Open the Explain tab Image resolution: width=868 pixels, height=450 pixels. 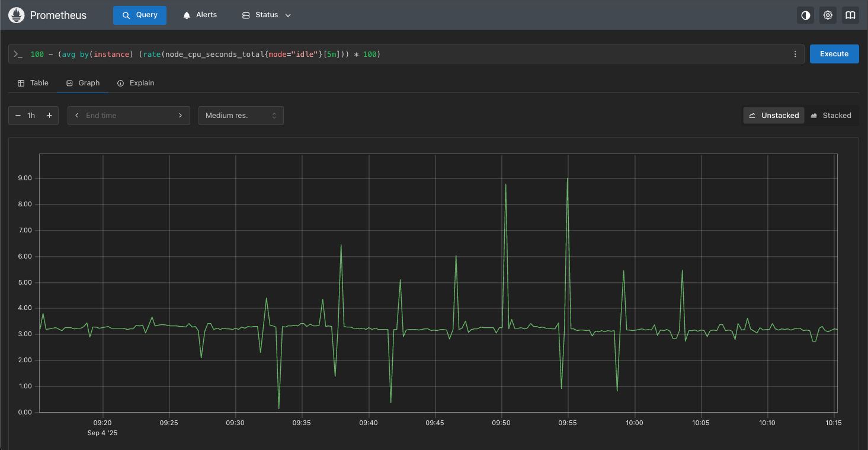tap(136, 83)
